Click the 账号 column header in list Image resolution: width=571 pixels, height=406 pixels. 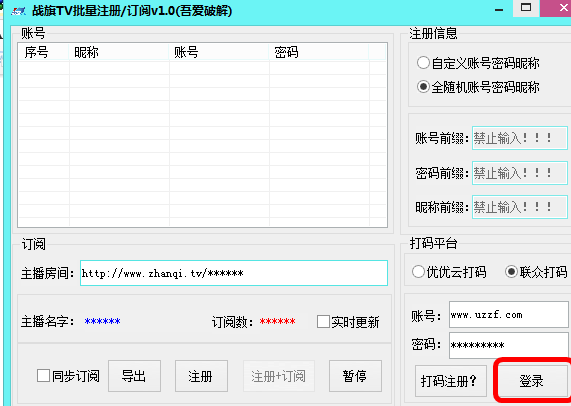(x=218, y=52)
